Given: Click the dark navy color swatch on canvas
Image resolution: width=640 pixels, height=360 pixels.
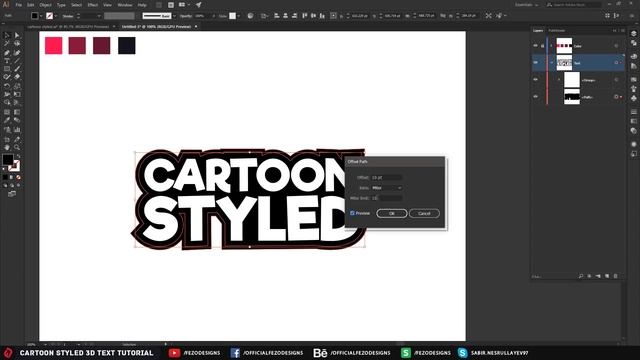Looking at the screenshot, I should (x=127, y=45).
